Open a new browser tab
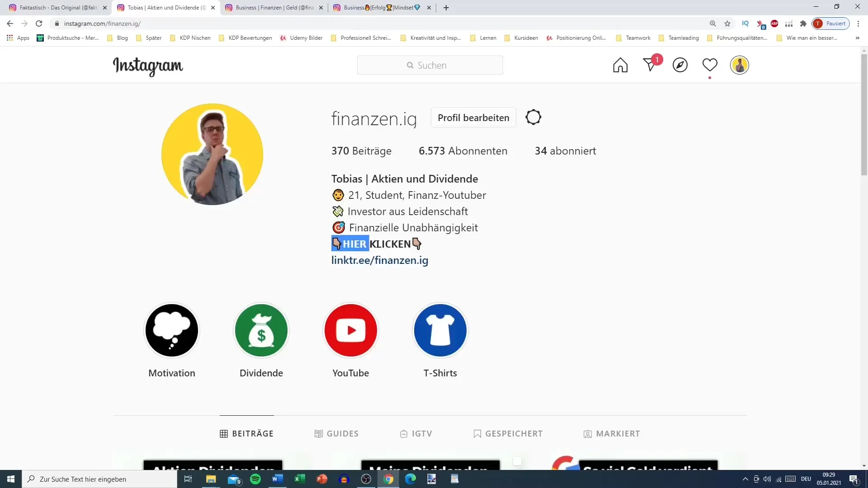This screenshot has width=868, height=488. pyautogui.click(x=446, y=8)
